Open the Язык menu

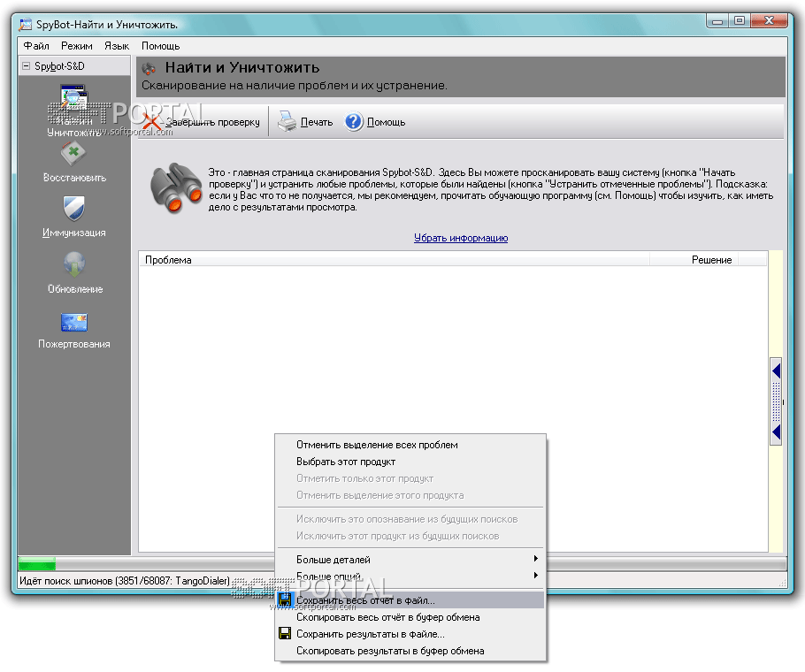coord(117,46)
